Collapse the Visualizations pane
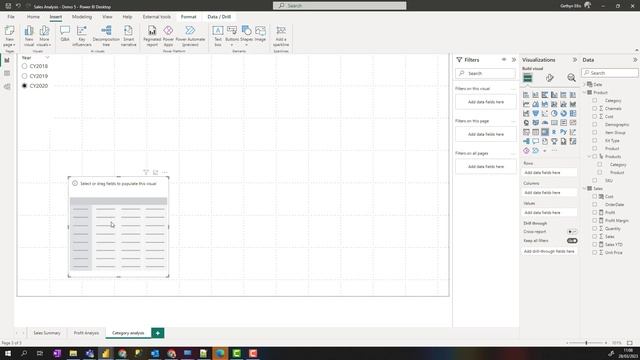This screenshot has width=640, height=360. (x=575, y=60)
